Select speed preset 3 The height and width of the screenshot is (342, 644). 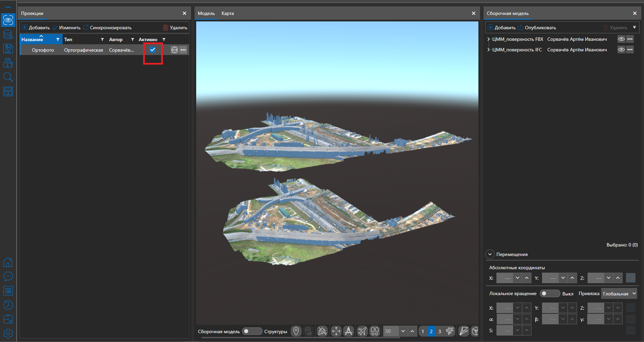pos(440,331)
